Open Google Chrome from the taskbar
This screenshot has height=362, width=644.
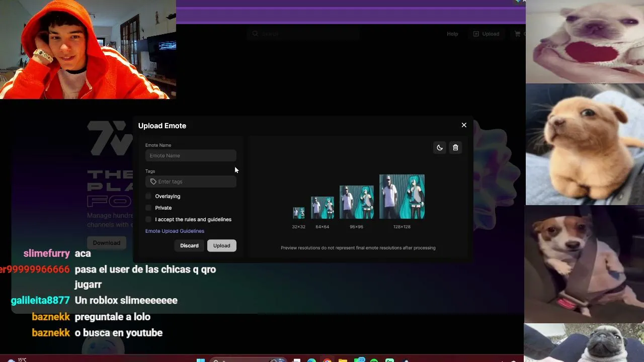(328, 360)
